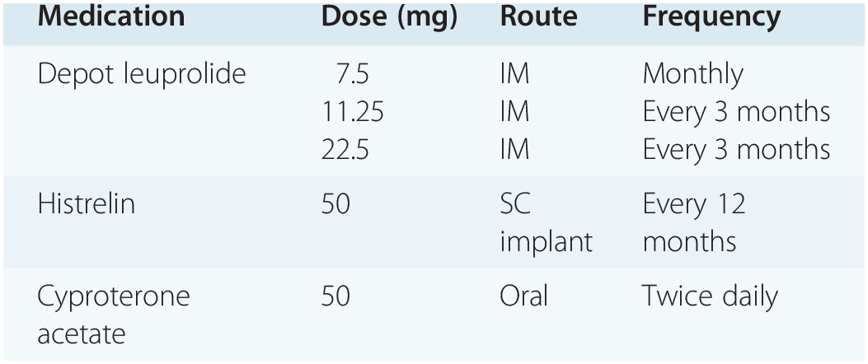Click the IM route beside 11.25
Screen dimensions: 868x364
[x=514, y=112]
